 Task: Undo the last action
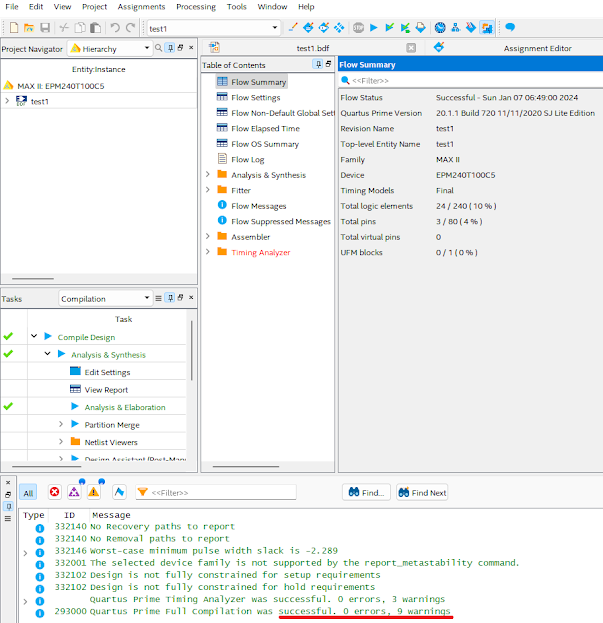point(115,27)
